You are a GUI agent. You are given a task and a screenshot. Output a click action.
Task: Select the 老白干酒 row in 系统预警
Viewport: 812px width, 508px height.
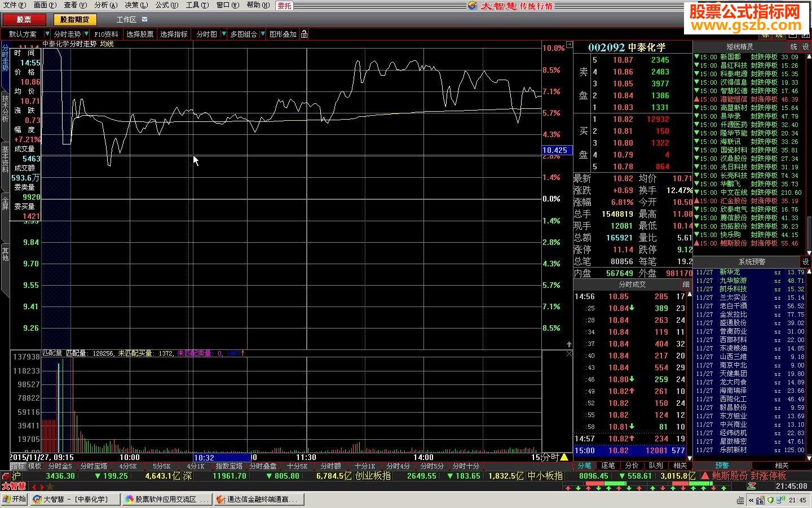(x=749, y=306)
